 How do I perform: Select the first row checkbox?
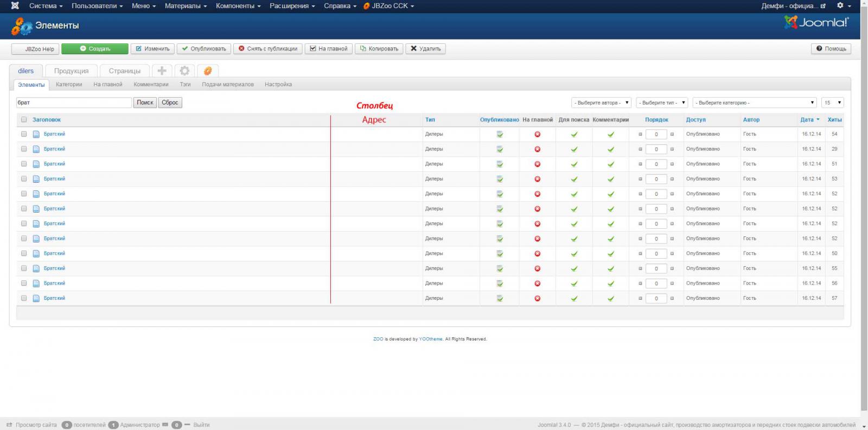(24, 134)
